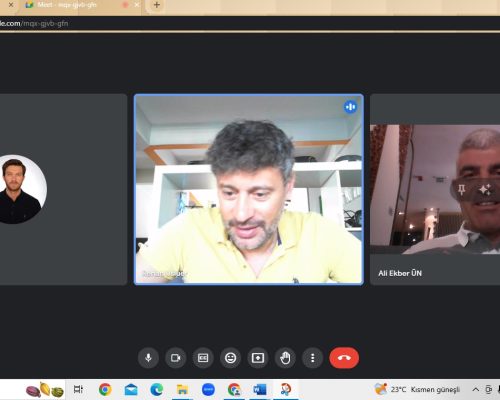Viewport: 500px width, 400px height.
Task: Switch to the Chrome profile window in taskbar
Action: (x=234, y=389)
